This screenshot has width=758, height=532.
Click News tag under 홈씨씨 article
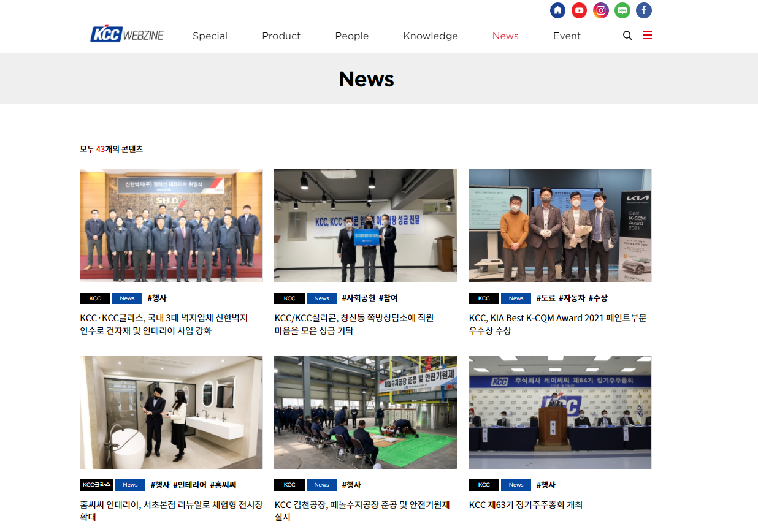[130, 485]
